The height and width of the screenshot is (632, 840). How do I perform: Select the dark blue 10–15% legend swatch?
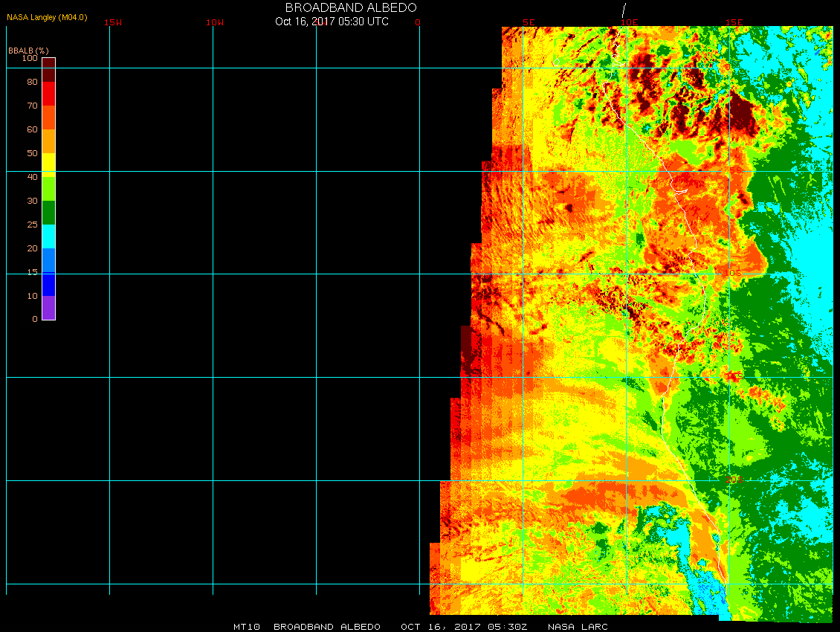tap(48, 284)
